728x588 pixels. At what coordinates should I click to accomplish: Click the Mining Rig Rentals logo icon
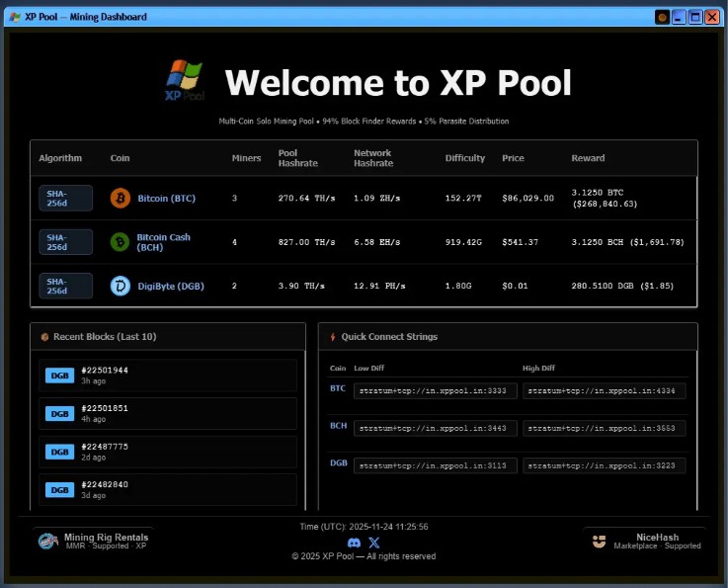[47, 542]
